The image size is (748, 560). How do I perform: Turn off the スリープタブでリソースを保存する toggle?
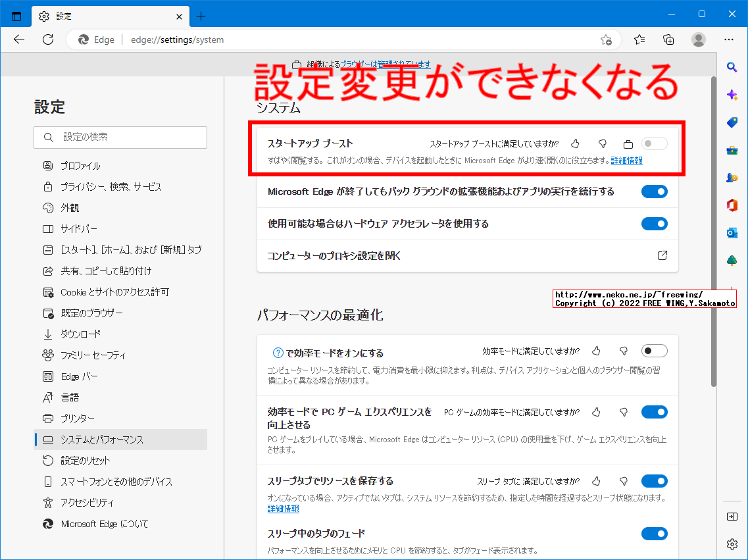pos(654,481)
